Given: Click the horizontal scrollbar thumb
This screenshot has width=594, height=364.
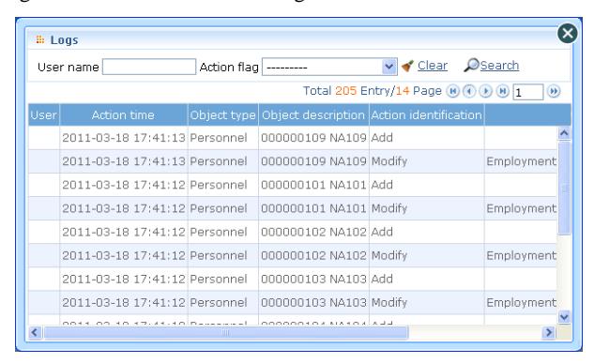Looking at the screenshot, I should click(226, 332).
